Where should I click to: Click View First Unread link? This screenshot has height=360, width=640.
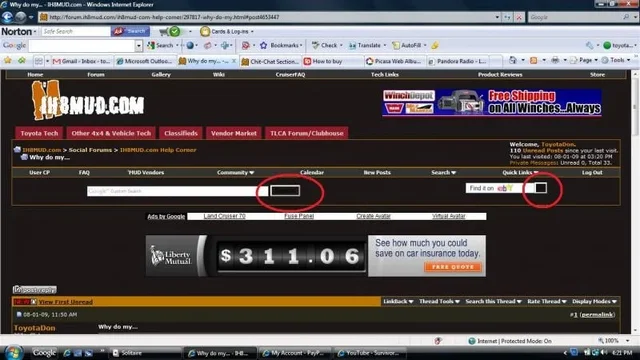66,302
